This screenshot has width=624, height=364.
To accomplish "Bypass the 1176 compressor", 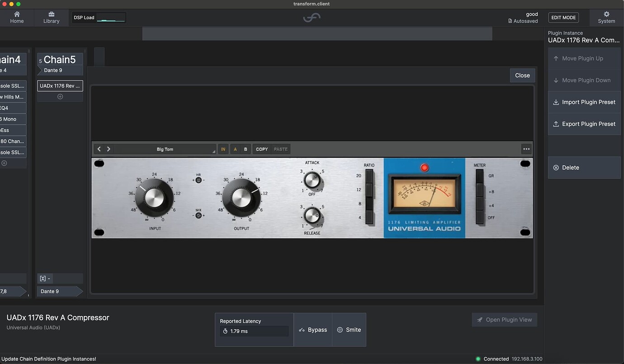I will [313, 330].
